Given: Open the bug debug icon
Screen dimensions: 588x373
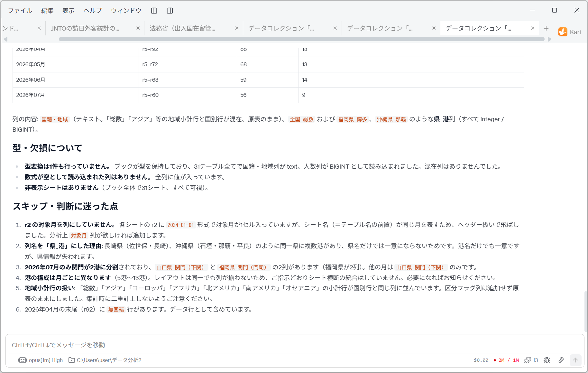Looking at the screenshot, I should click(x=547, y=360).
